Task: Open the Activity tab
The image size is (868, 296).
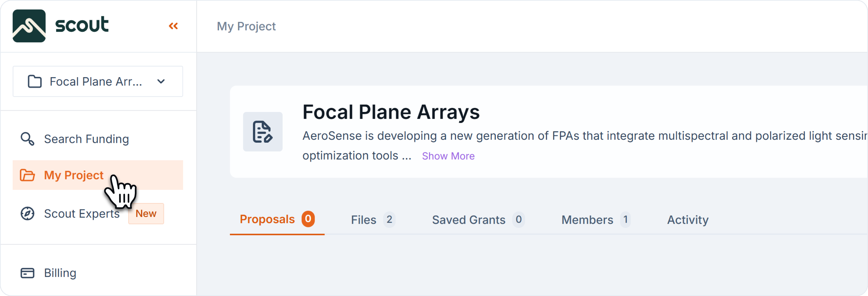Action: click(687, 220)
